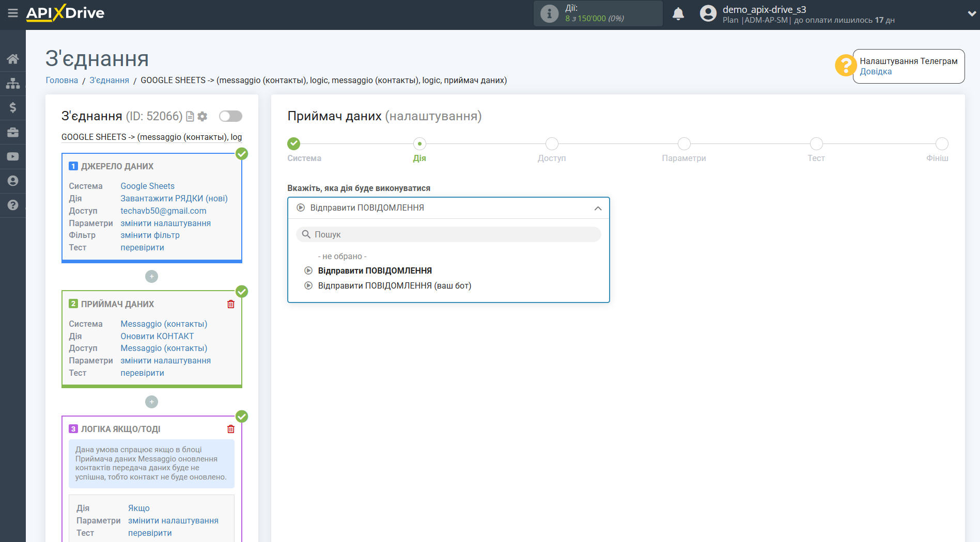Select 'Відправити ПОВІДОМЛЕННЯ (ваш бот)' option
The height and width of the screenshot is (542, 980).
[394, 285]
